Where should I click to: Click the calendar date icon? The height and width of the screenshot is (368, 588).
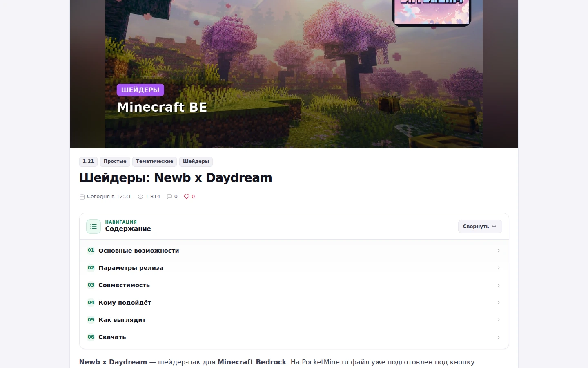(82, 197)
